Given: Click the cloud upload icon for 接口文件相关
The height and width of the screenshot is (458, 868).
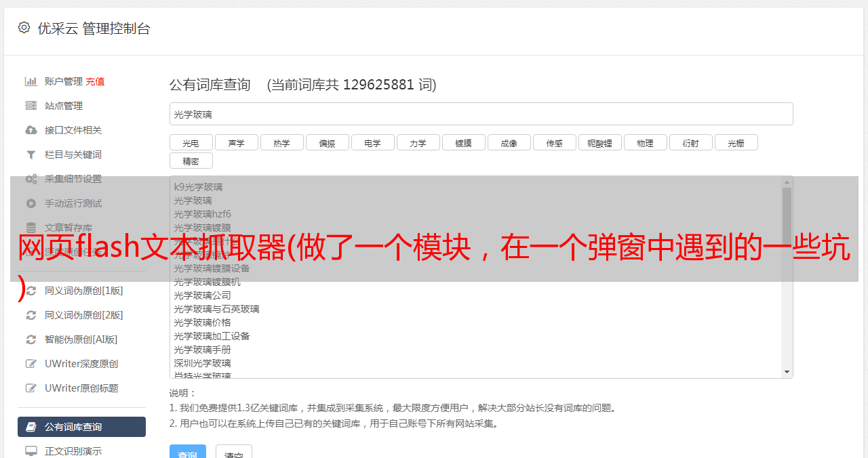Looking at the screenshot, I should (x=31, y=130).
